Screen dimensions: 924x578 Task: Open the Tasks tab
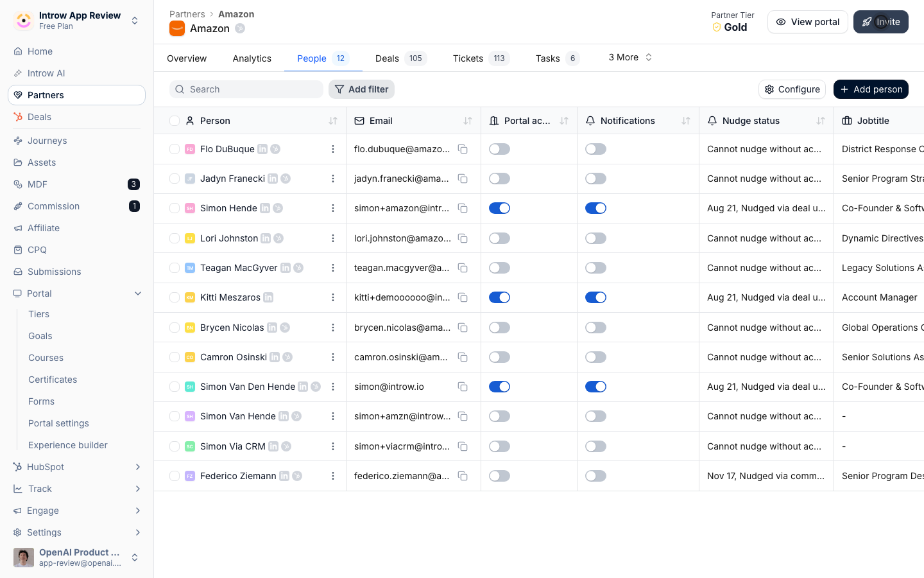click(558, 58)
